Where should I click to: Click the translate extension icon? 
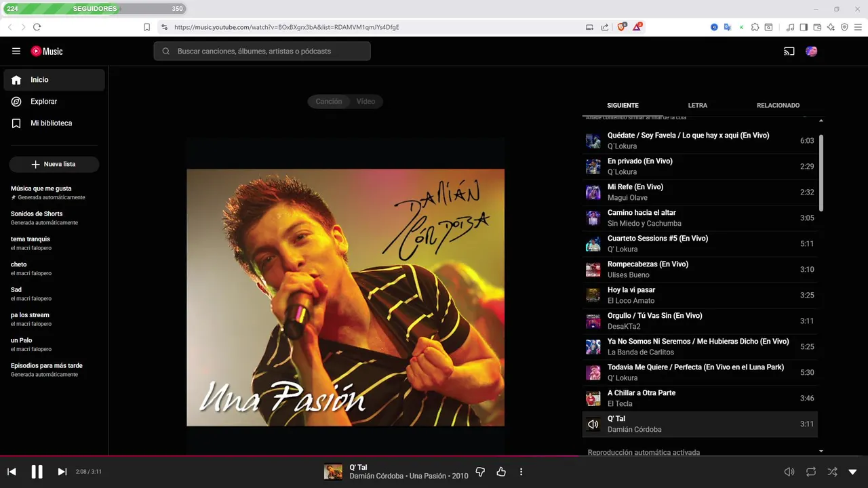728,27
